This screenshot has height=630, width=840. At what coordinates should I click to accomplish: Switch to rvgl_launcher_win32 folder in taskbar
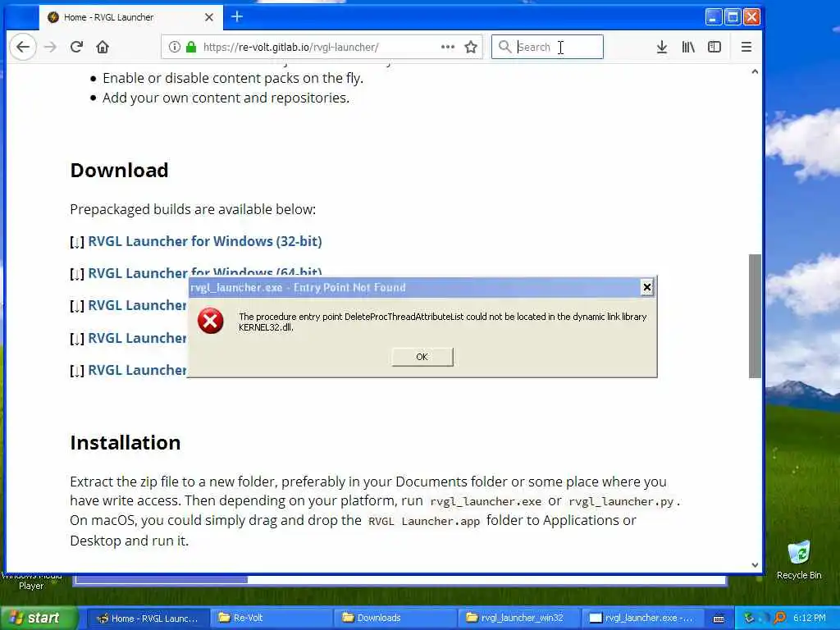[518, 618]
